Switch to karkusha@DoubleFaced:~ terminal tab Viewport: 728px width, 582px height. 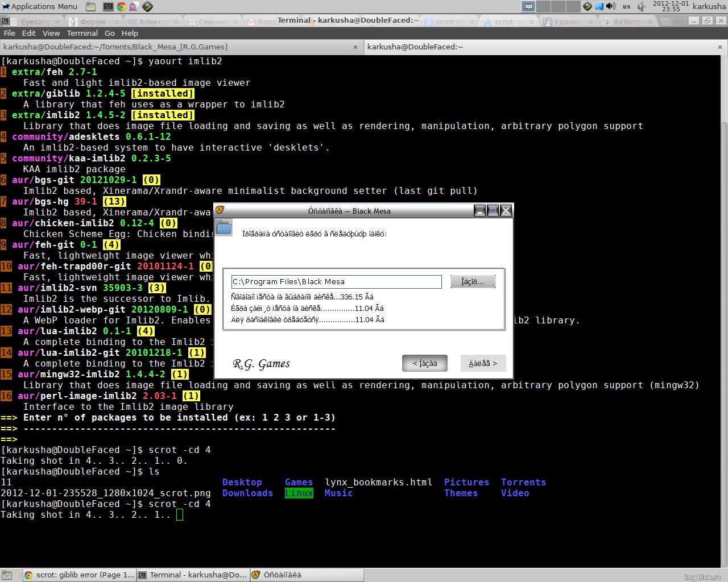(545, 47)
